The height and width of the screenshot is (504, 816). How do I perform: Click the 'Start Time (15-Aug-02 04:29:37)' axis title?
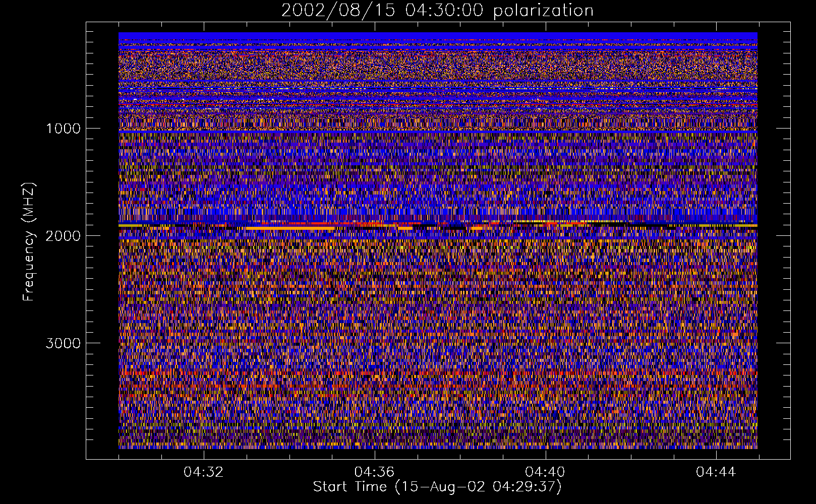(x=437, y=487)
